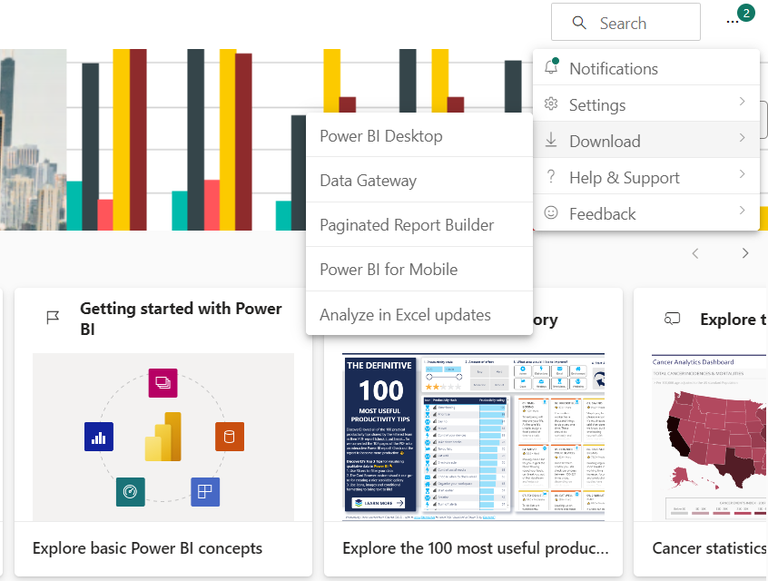This screenshot has height=581, width=768.
Task: Click the flag icon on Getting started card
Action: point(53,318)
